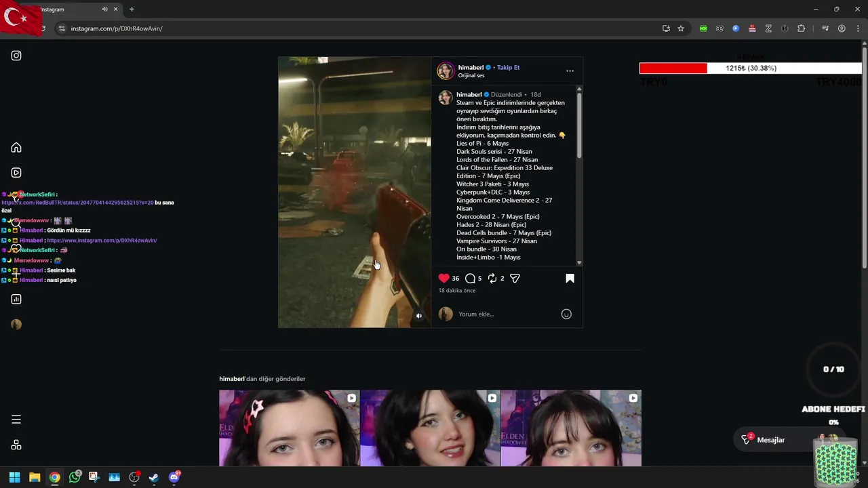
Task: Open emoji picker in the comment box
Action: click(566, 314)
